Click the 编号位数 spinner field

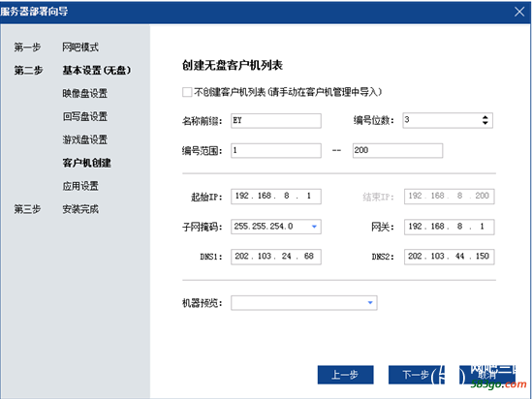pos(448,120)
